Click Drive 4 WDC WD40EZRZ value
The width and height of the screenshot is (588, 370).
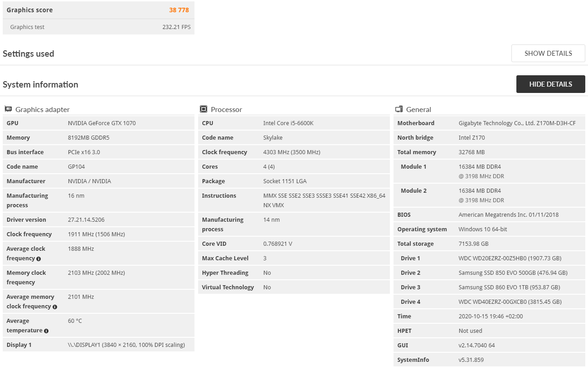(x=510, y=302)
